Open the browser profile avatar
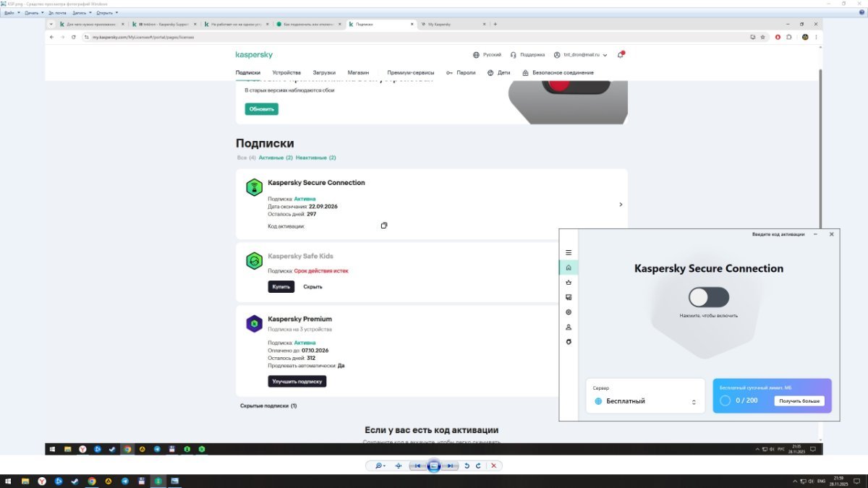The width and height of the screenshot is (868, 488). [805, 37]
